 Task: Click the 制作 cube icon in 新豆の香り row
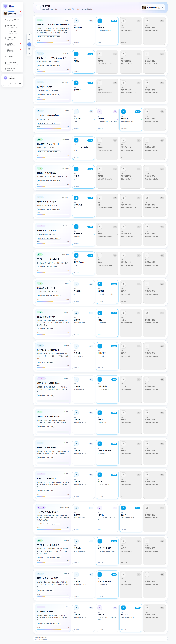pos(100,21)
